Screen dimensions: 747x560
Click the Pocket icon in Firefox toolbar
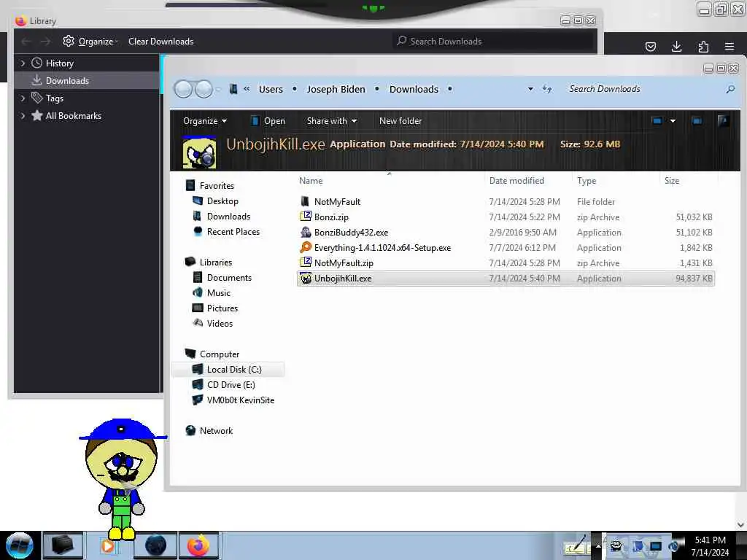click(650, 47)
